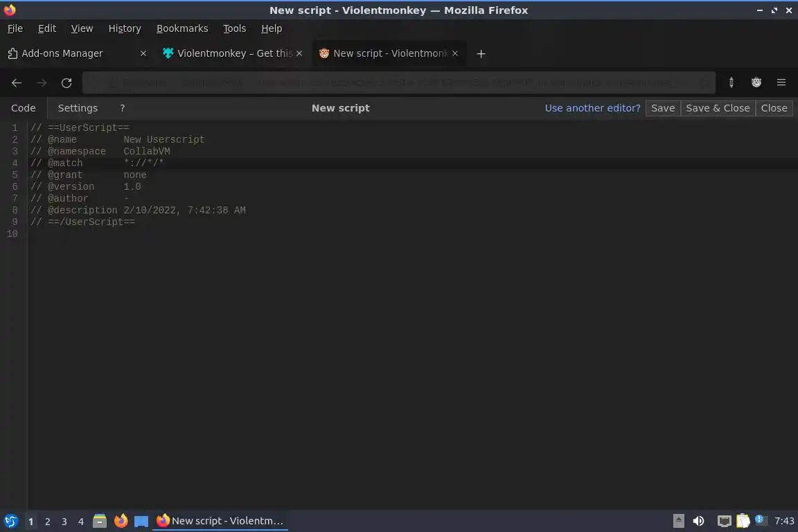Open the File menu
Image resolution: width=798 pixels, height=532 pixels.
tap(15, 28)
